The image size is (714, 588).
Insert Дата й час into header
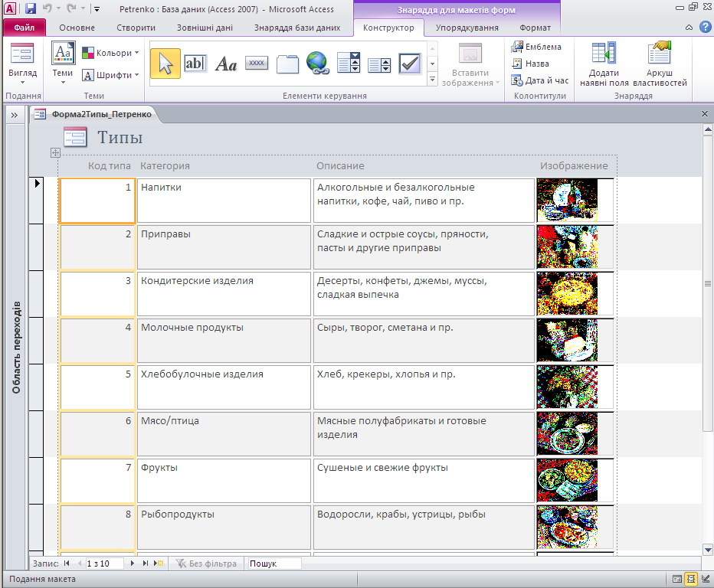coord(540,80)
